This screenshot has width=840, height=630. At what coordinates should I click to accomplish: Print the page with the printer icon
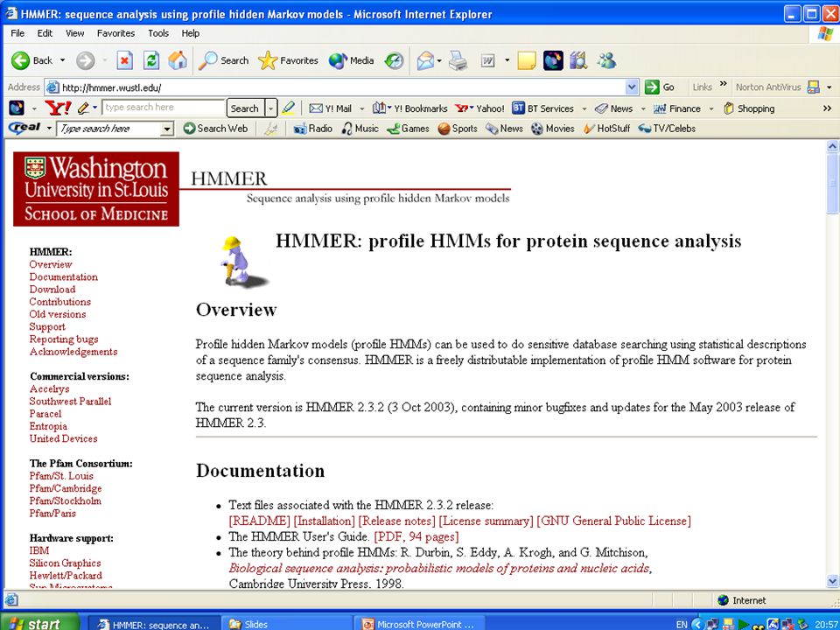click(x=458, y=60)
